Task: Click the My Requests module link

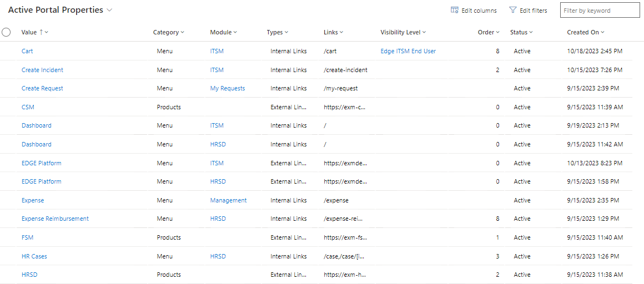Action: tap(227, 88)
